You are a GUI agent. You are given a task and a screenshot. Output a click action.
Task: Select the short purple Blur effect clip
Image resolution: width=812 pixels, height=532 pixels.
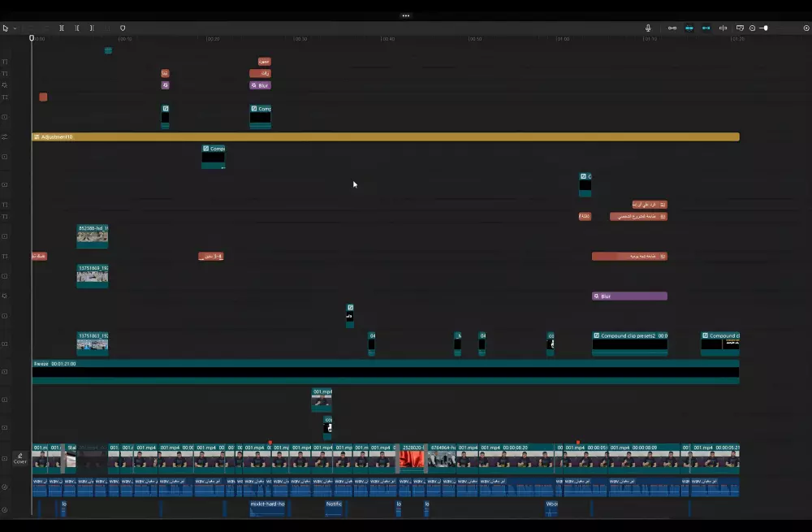click(x=260, y=85)
